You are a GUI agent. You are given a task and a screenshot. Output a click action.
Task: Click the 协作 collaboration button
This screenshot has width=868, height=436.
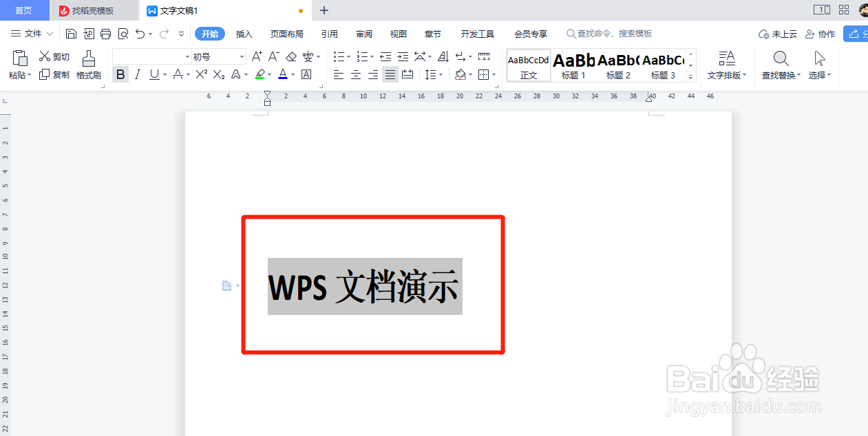coord(820,34)
